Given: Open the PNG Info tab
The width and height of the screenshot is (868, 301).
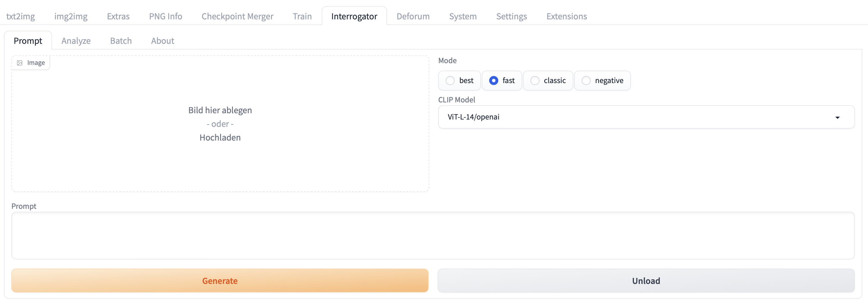Looking at the screenshot, I should [x=165, y=16].
